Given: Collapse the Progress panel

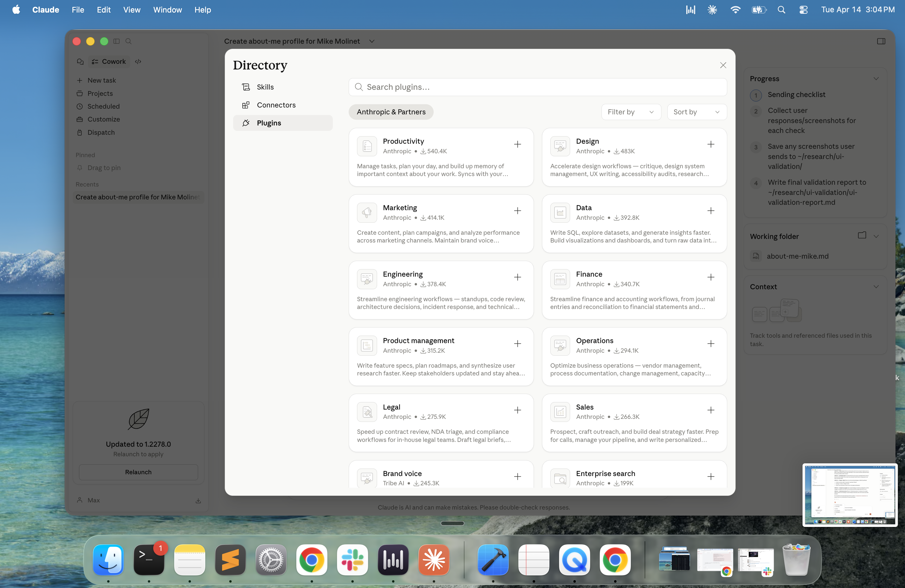Looking at the screenshot, I should (876, 79).
